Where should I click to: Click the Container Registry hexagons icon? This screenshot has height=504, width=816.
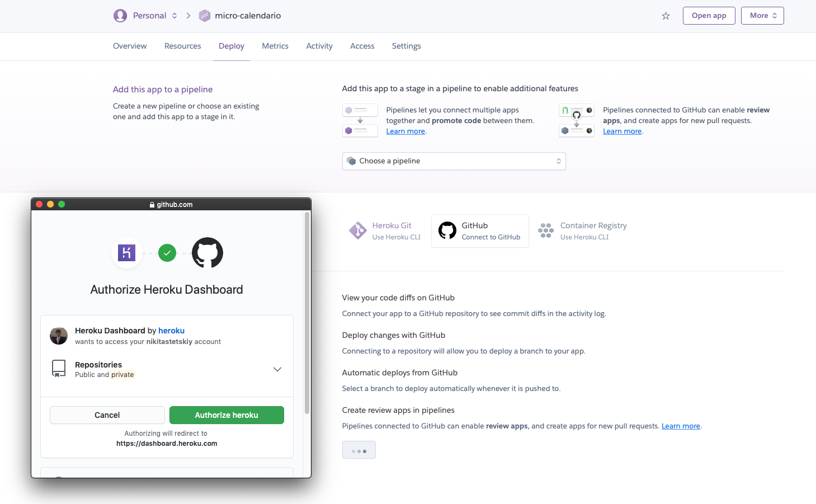(546, 230)
